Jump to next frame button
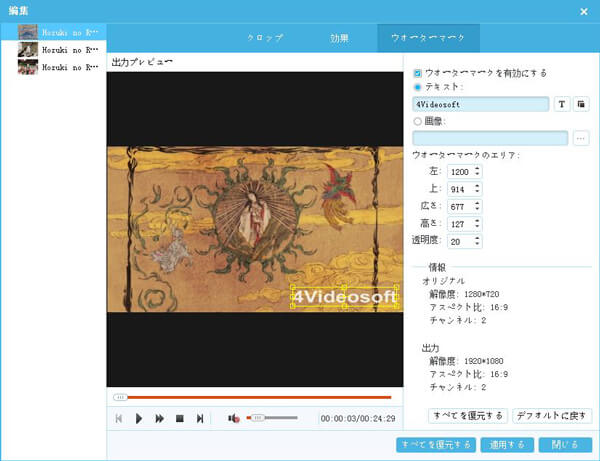 point(200,418)
